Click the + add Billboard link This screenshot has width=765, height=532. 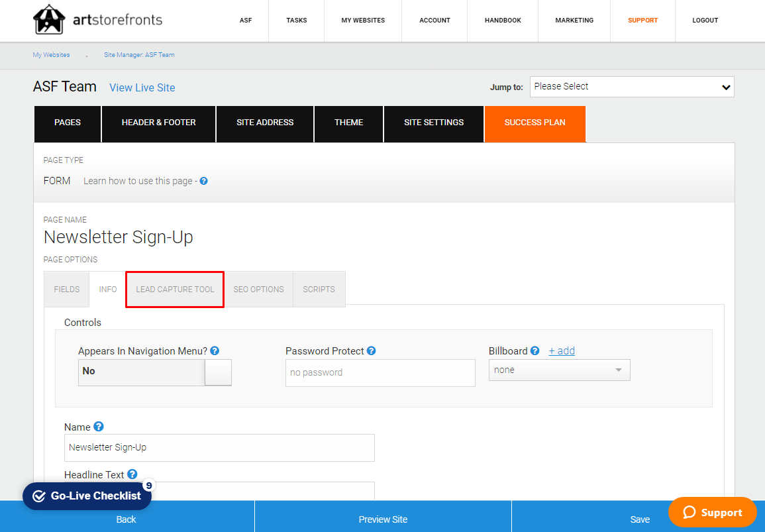tap(562, 350)
